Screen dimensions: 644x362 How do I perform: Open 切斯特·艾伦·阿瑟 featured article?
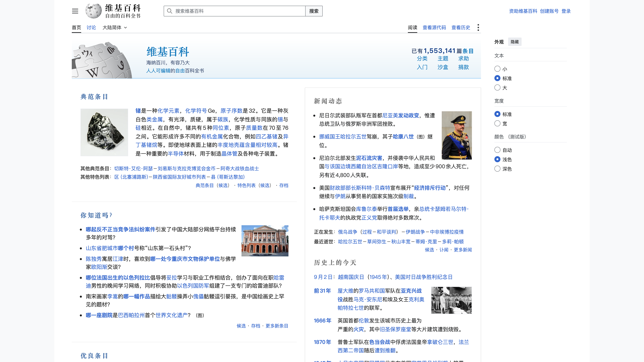pyautogui.click(x=133, y=169)
